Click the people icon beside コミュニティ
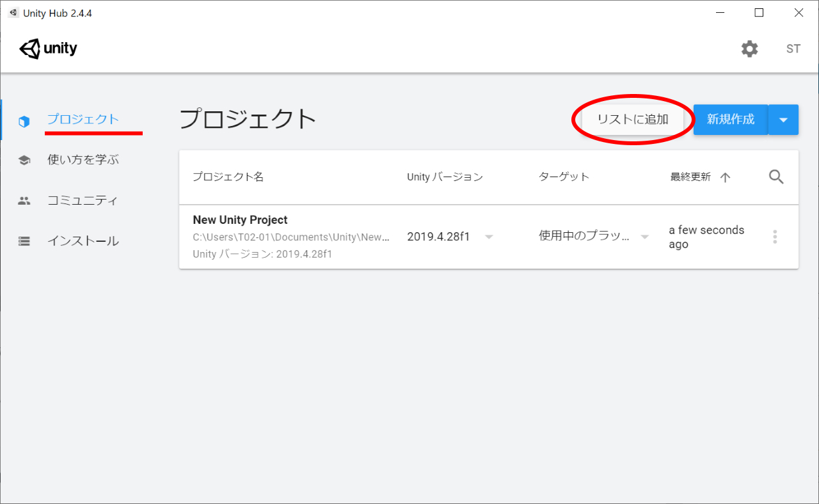This screenshot has height=504, width=819. [24, 201]
